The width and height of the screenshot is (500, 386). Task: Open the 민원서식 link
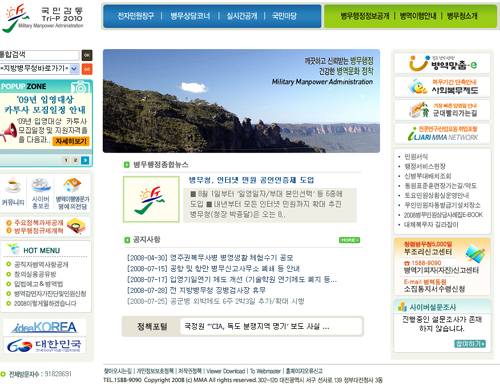tap(416, 156)
